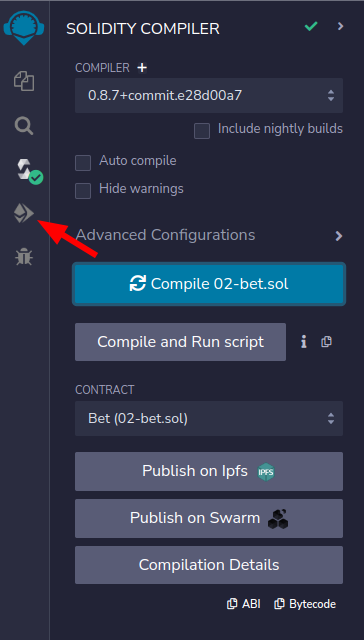Click the compile and run script info icon

coord(303,342)
